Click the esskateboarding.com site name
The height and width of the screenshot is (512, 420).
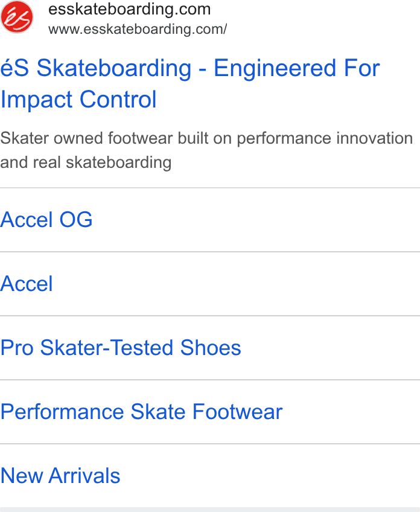[129, 9]
